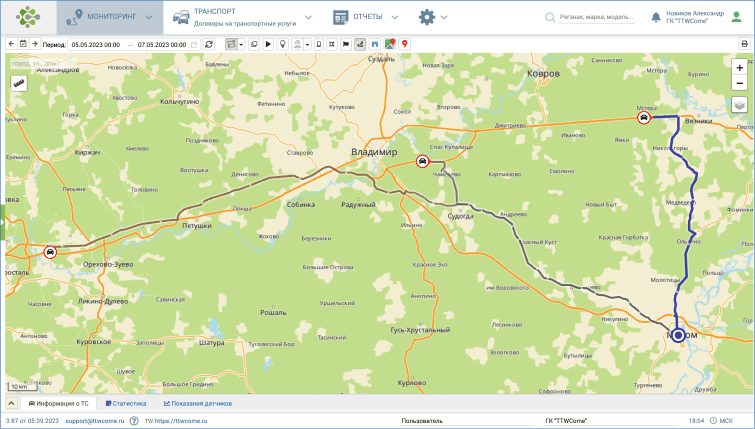Select the ruler measurement tool
Viewport: 755px width, 429px height.
pos(18,83)
